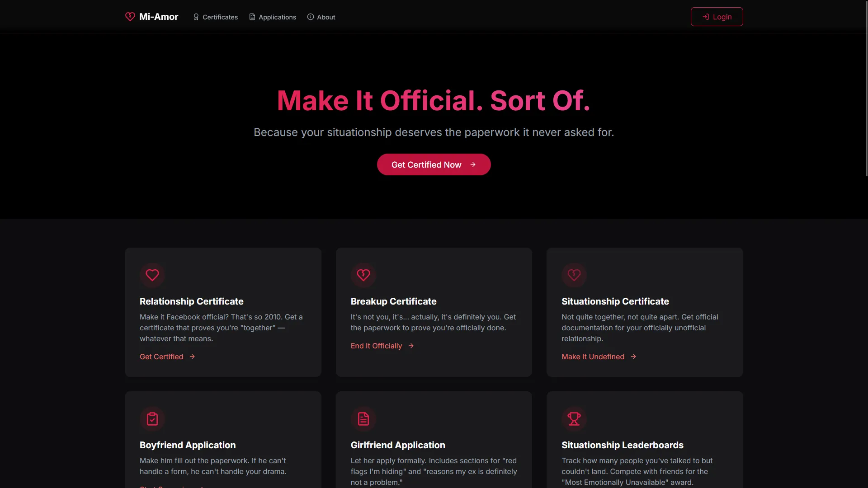Click the trophy icon on Situationship Leaderboards card

tap(574, 419)
